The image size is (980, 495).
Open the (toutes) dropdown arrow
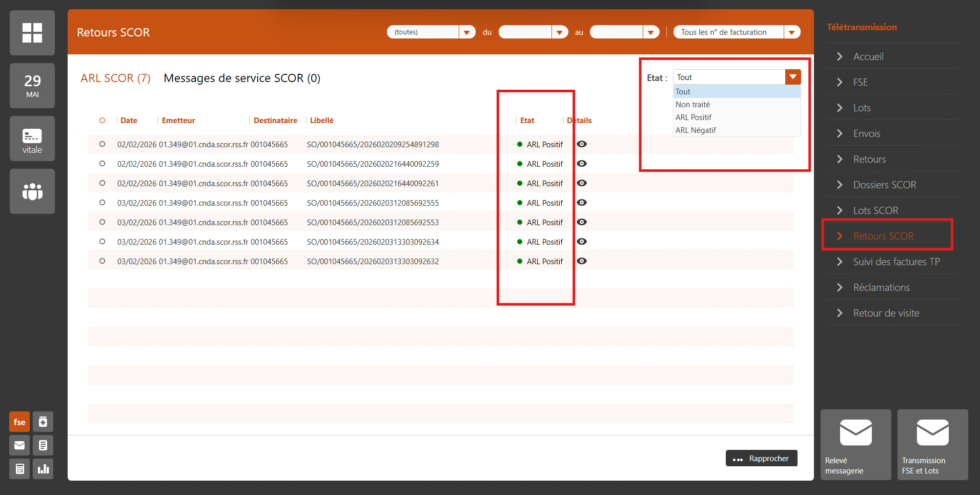pyautogui.click(x=466, y=32)
